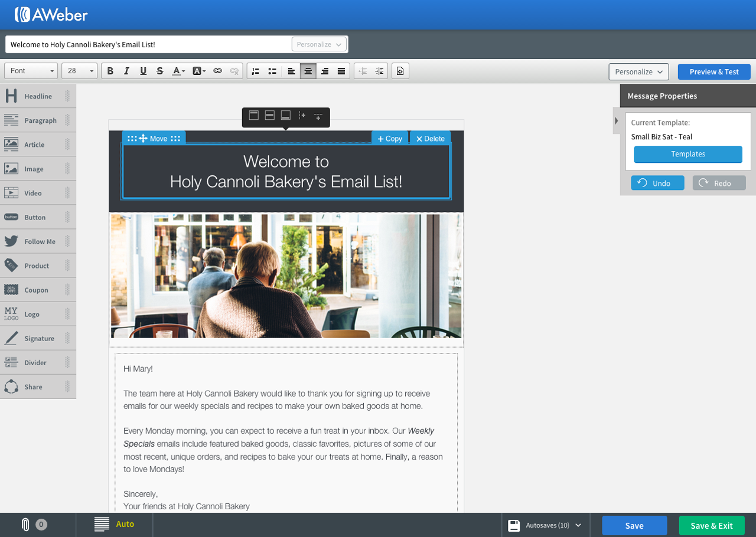Open the attachments paperclip
This screenshot has height=537, width=756.
(x=25, y=525)
